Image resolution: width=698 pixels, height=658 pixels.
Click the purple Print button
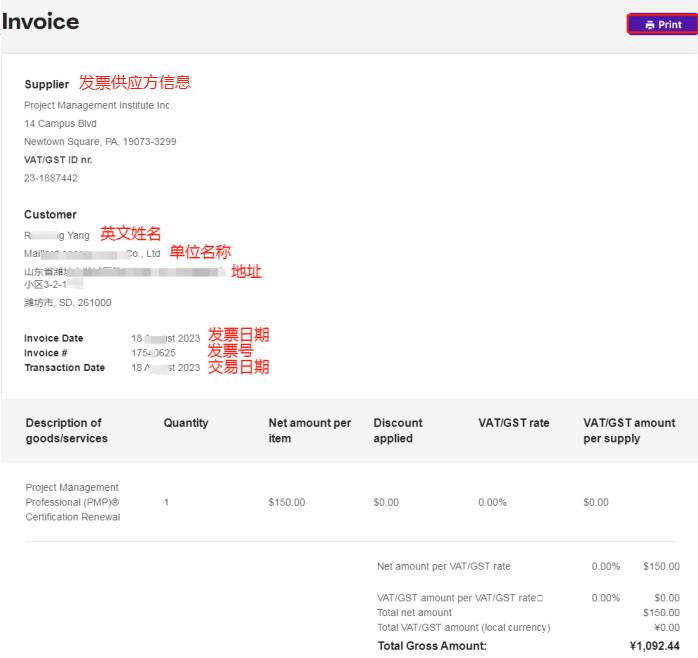coord(662,24)
